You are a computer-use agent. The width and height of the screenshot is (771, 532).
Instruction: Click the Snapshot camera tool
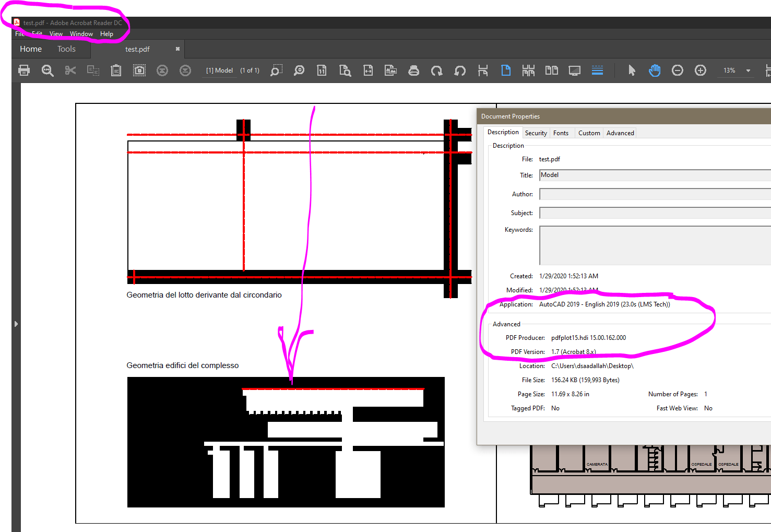[x=139, y=70]
